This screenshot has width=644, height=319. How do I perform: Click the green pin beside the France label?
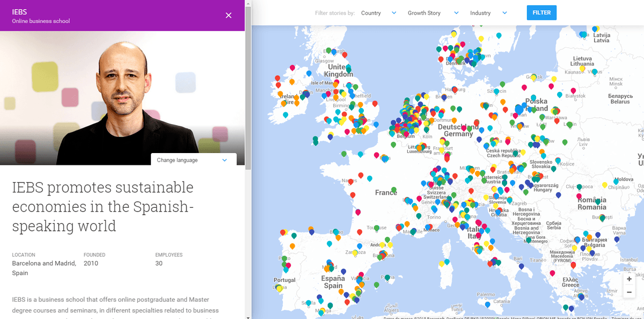pyautogui.click(x=394, y=190)
